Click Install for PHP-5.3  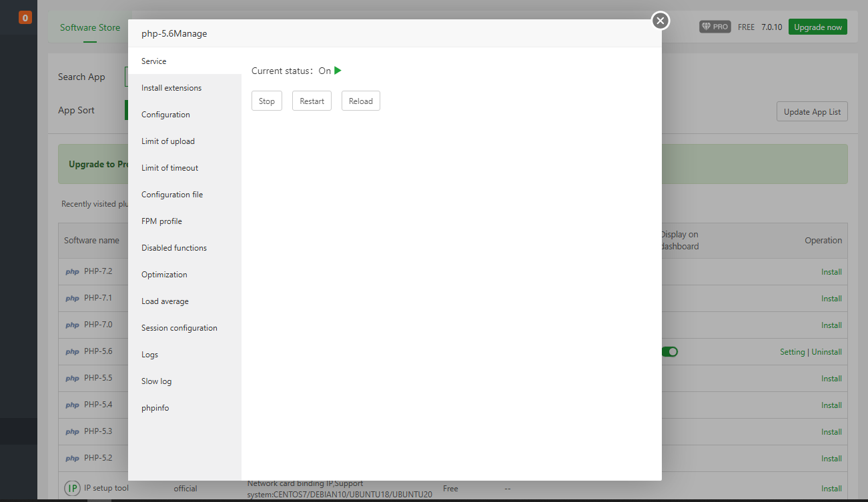click(x=831, y=432)
